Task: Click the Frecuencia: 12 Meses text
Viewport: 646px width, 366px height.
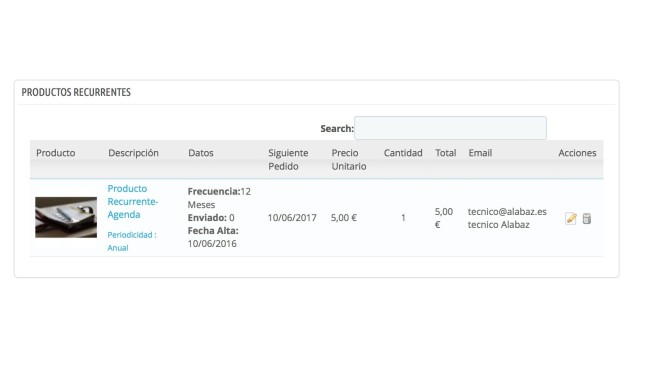Action: (x=219, y=198)
